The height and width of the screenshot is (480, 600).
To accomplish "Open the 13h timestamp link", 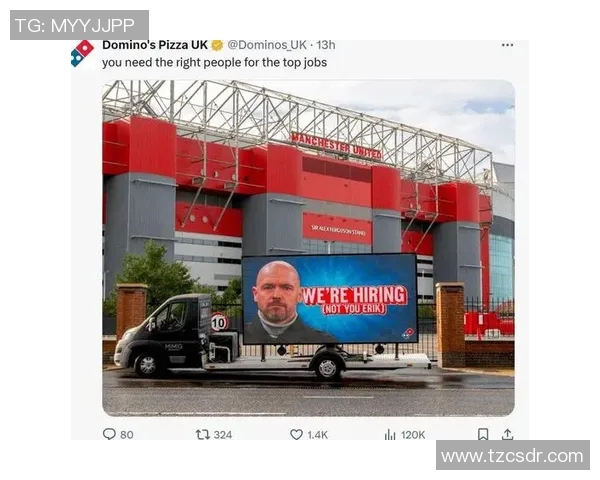I will (x=326, y=45).
